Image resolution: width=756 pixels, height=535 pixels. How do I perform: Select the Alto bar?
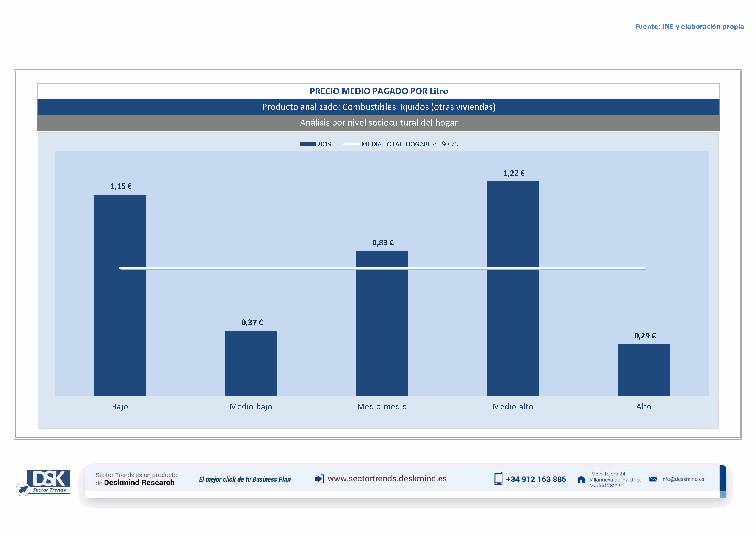tap(644, 370)
